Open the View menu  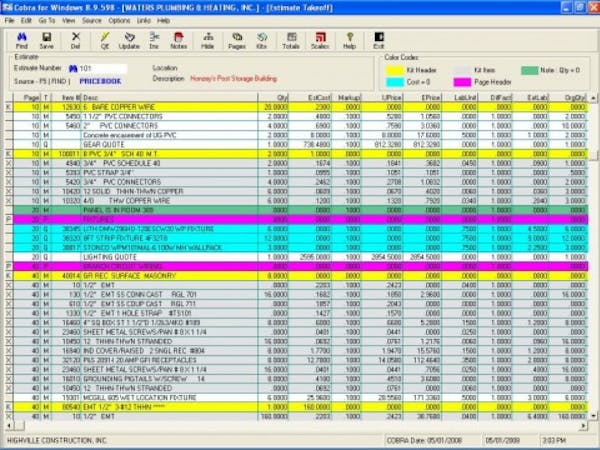[69, 21]
